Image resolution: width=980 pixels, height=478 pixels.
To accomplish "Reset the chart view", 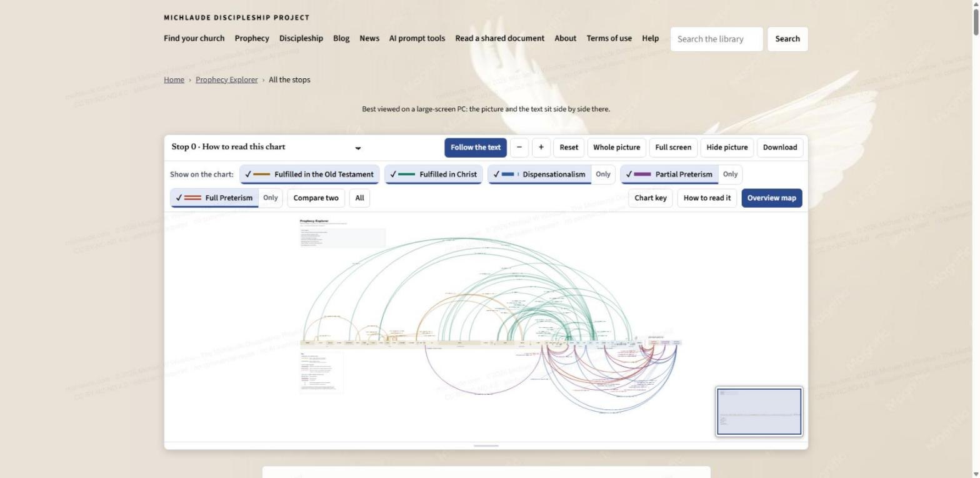I will (569, 148).
